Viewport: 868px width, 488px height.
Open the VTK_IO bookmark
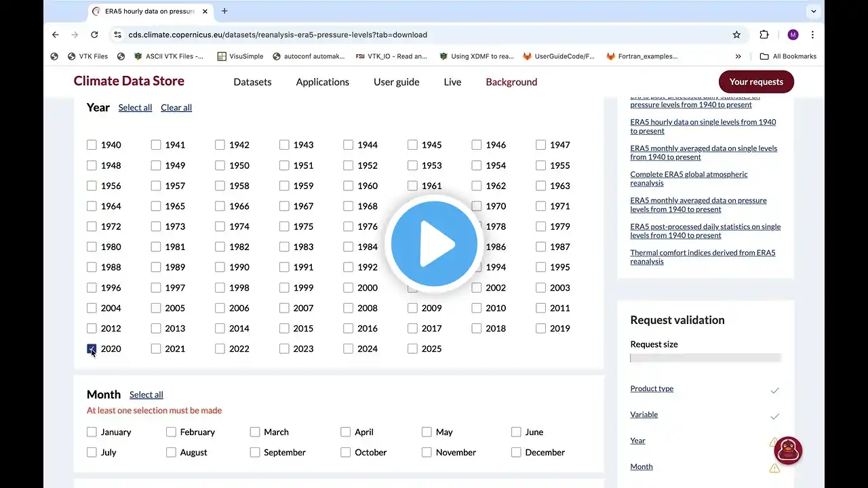point(391,56)
